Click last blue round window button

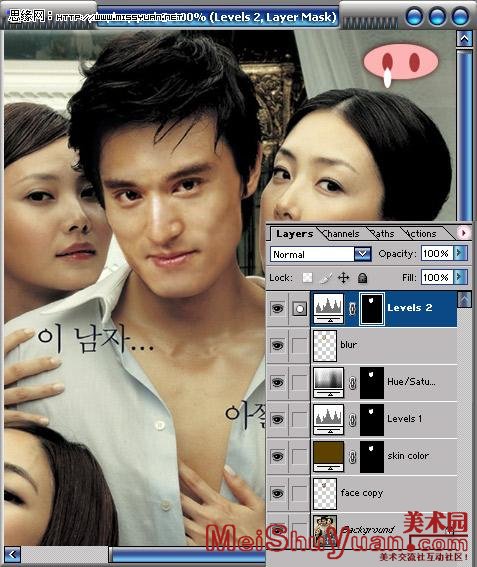point(460,16)
